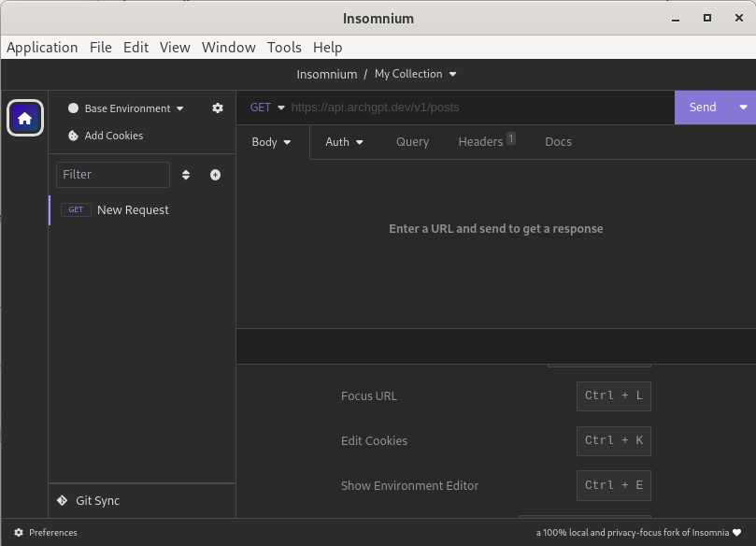Open the Tools menu
This screenshot has width=756, height=546.
click(x=284, y=48)
